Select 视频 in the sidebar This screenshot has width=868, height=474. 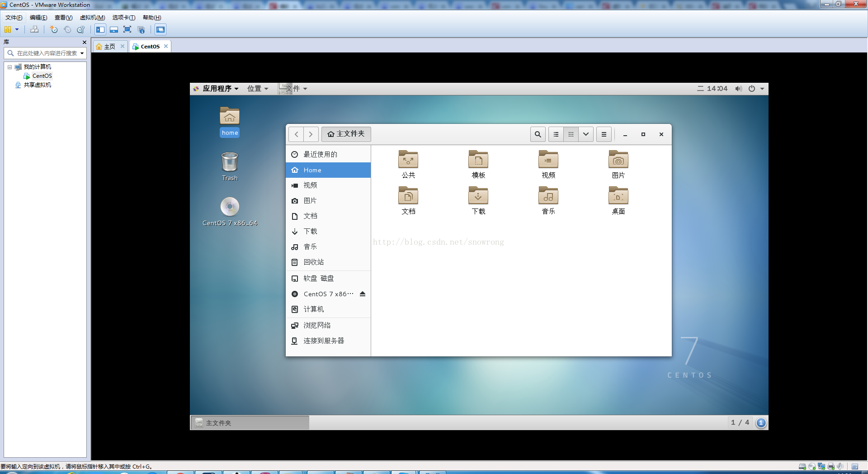coord(328,185)
